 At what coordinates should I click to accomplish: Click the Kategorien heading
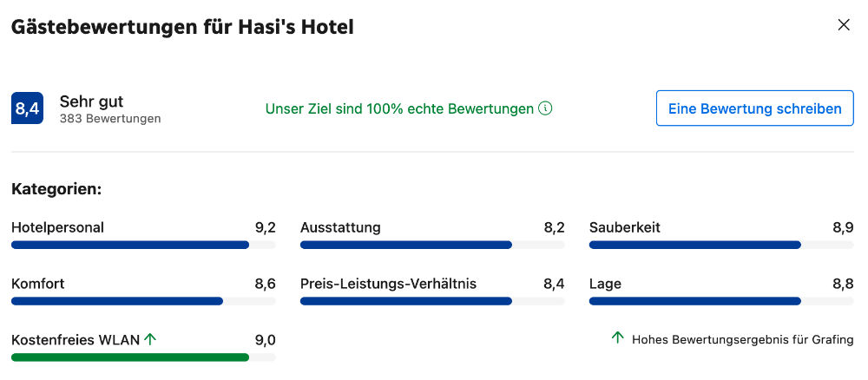pos(56,190)
